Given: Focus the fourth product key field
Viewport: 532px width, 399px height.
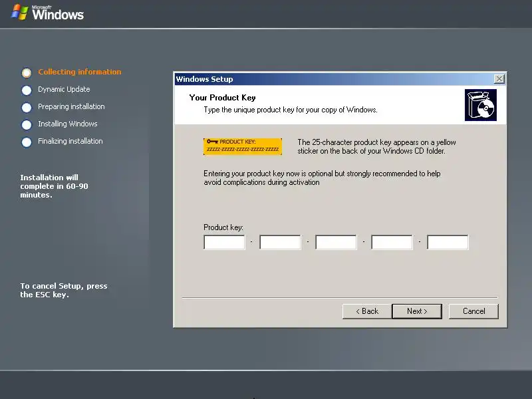Looking at the screenshot, I should [392, 242].
